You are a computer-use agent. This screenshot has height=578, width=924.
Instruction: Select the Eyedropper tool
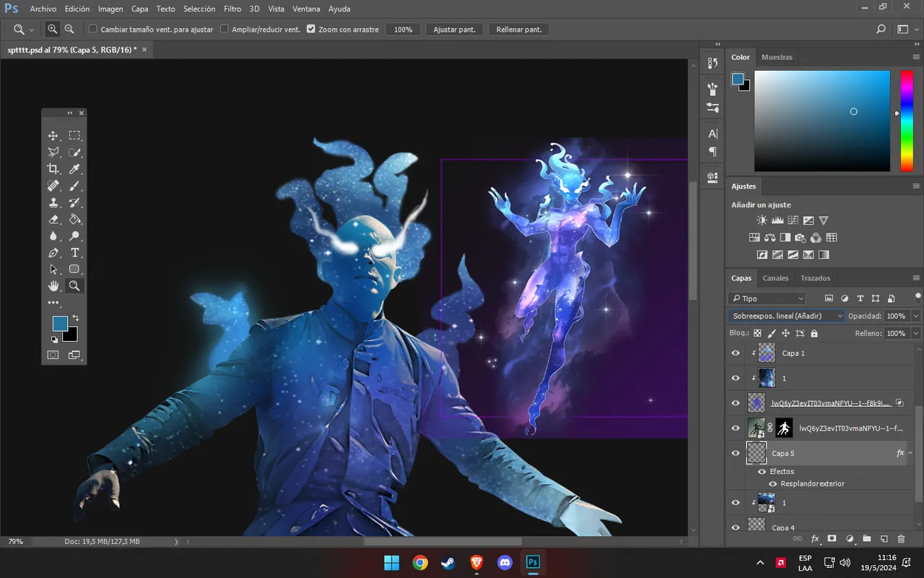point(74,169)
